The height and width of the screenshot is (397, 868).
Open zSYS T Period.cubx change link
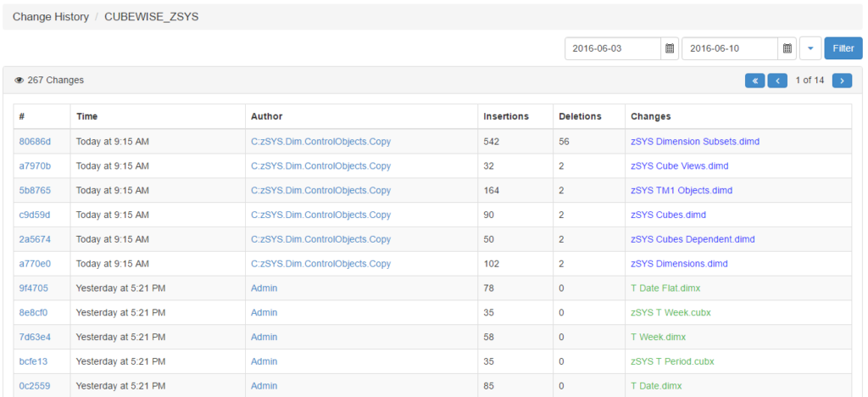pyautogui.click(x=670, y=361)
